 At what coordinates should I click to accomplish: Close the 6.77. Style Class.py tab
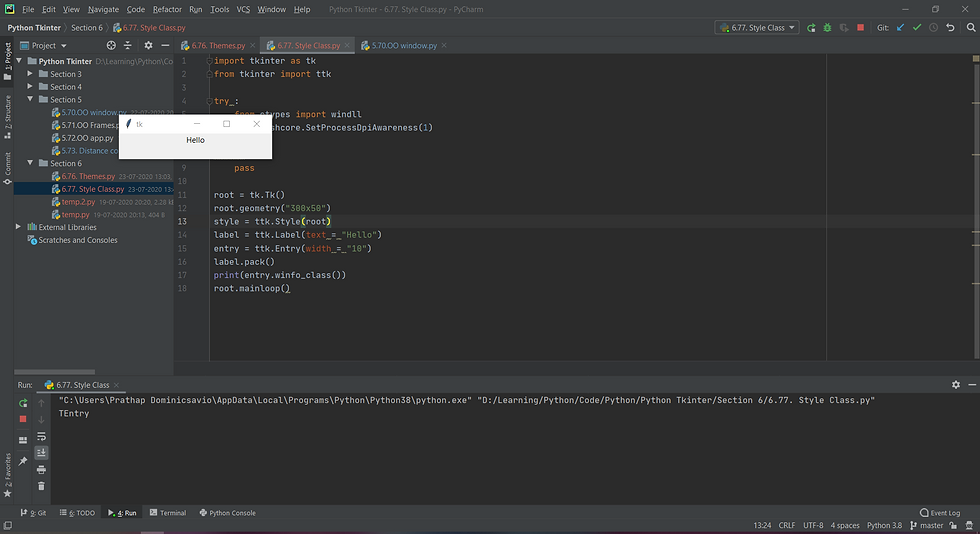click(x=347, y=45)
